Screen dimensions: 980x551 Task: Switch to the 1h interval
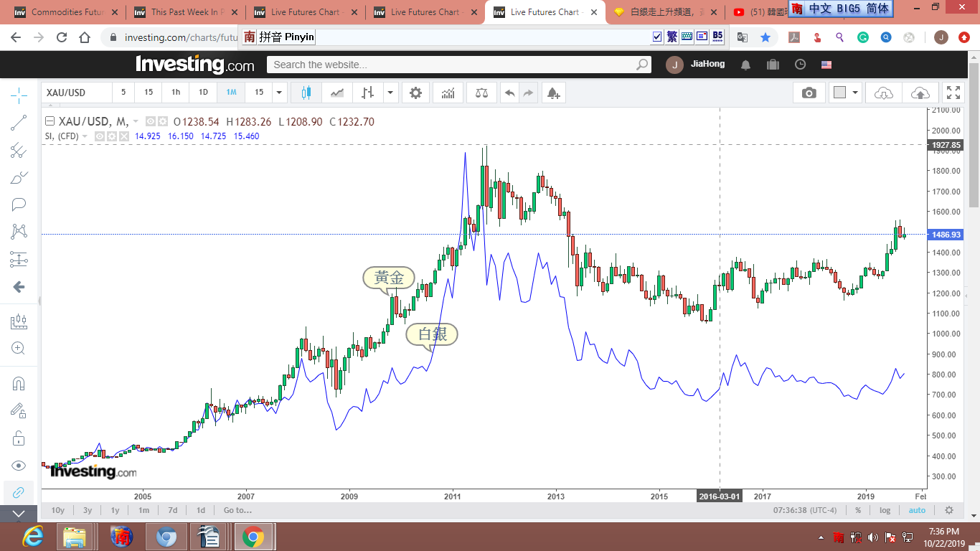pyautogui.click(x=176, y=93)
